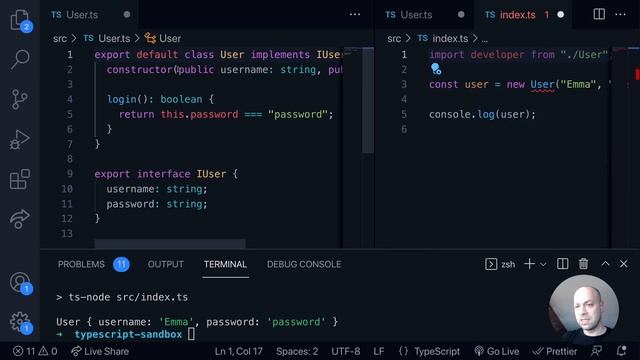Click index.ts breadcrumb in right editor

coord(443,39)
